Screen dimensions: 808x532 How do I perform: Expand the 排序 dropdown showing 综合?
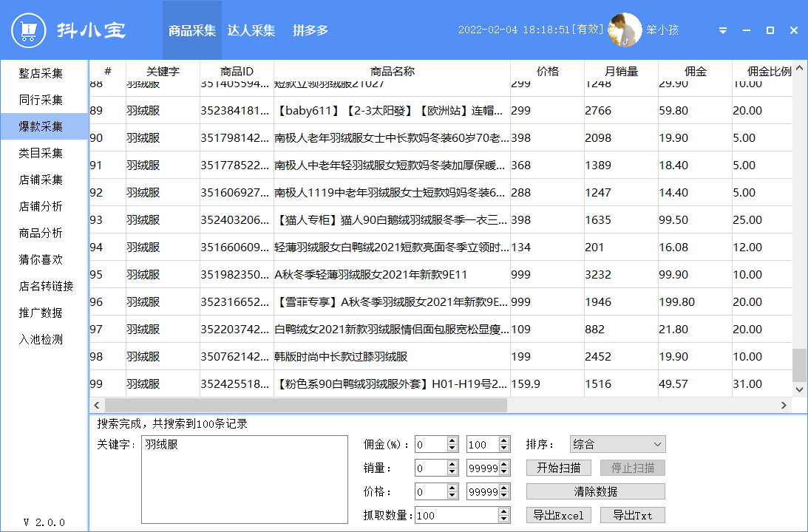coord(617,444)
